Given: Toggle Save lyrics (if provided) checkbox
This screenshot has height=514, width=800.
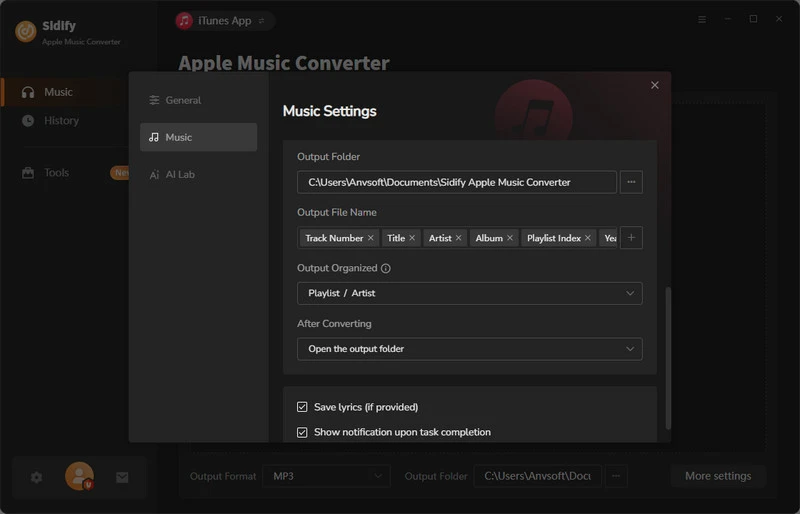Looking at the screenshot, I should pos(302,407).
